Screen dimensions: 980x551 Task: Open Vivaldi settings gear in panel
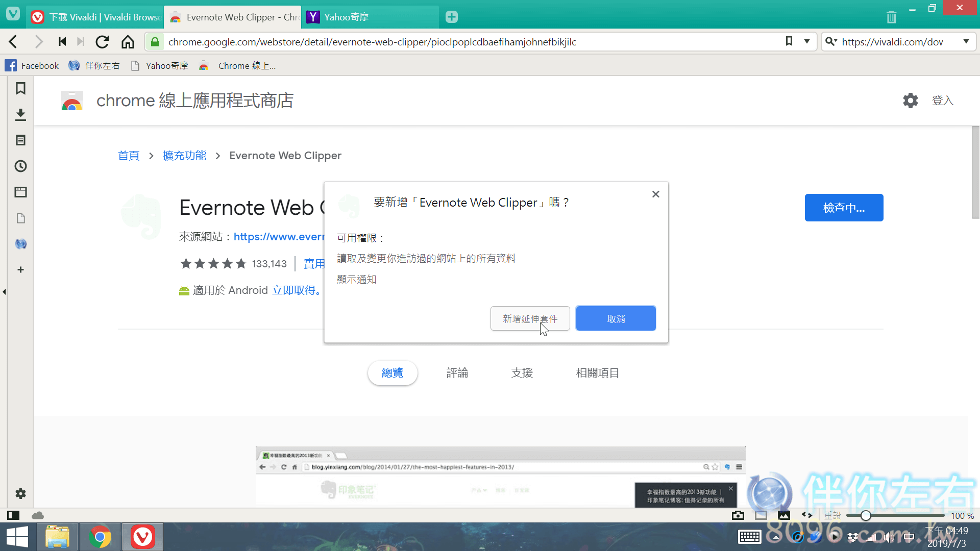20,494
